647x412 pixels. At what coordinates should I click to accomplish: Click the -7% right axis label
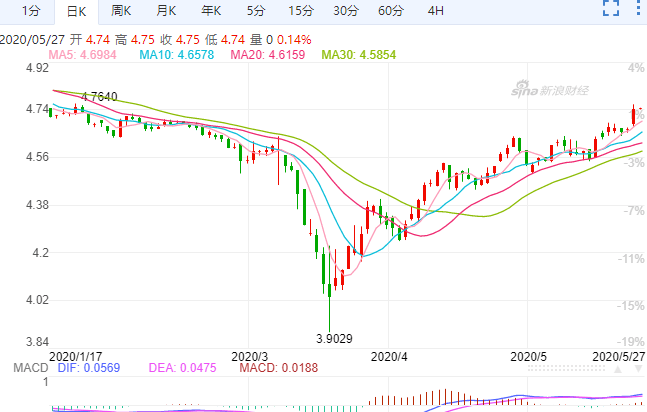click(634, 211)
